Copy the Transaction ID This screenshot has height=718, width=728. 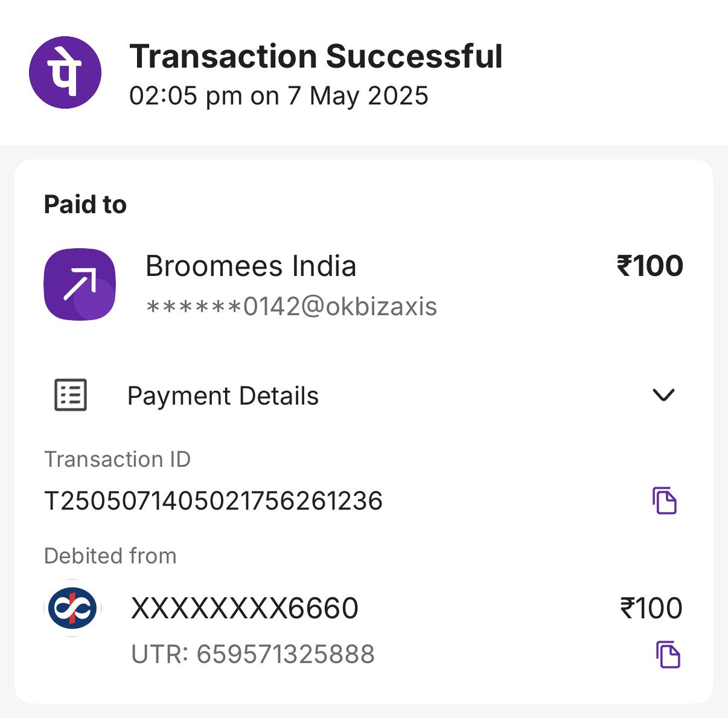point(665,500)
